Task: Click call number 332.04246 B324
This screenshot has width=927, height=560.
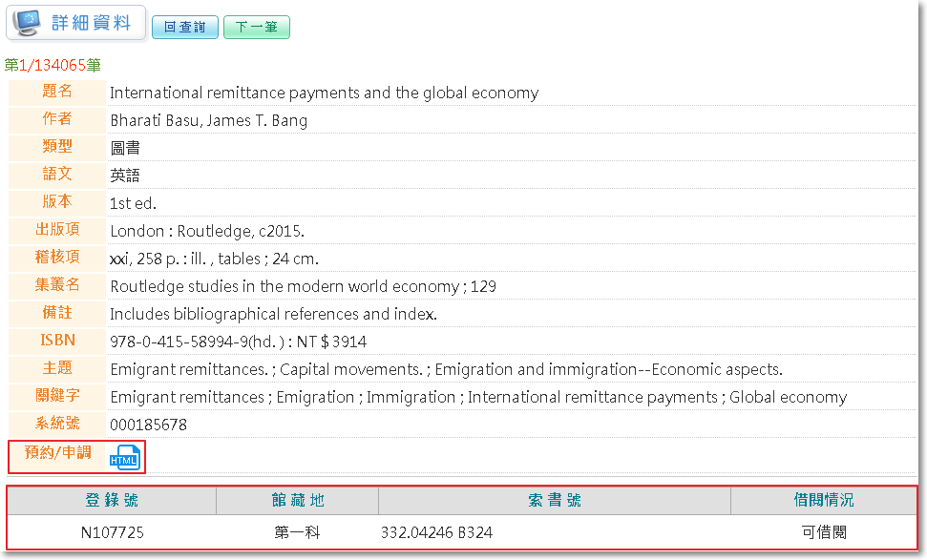Action: pos(436,532)
